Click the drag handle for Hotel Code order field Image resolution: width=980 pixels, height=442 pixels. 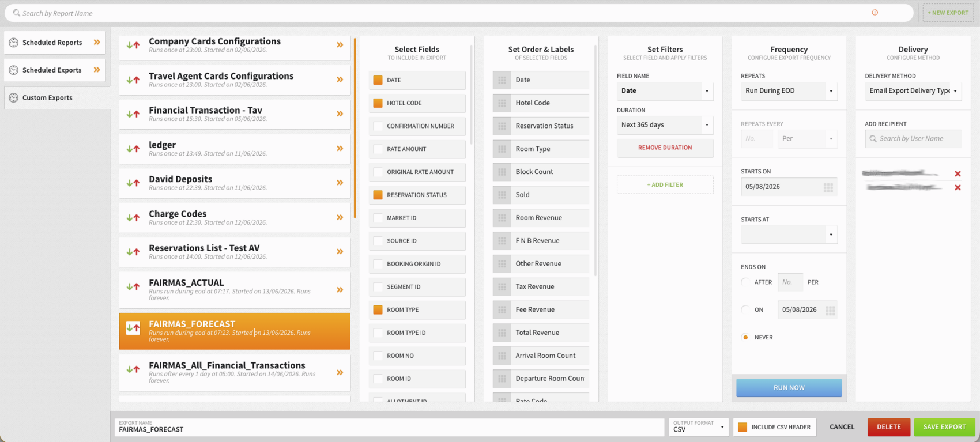pyautogui.click(x=502, y=103)
